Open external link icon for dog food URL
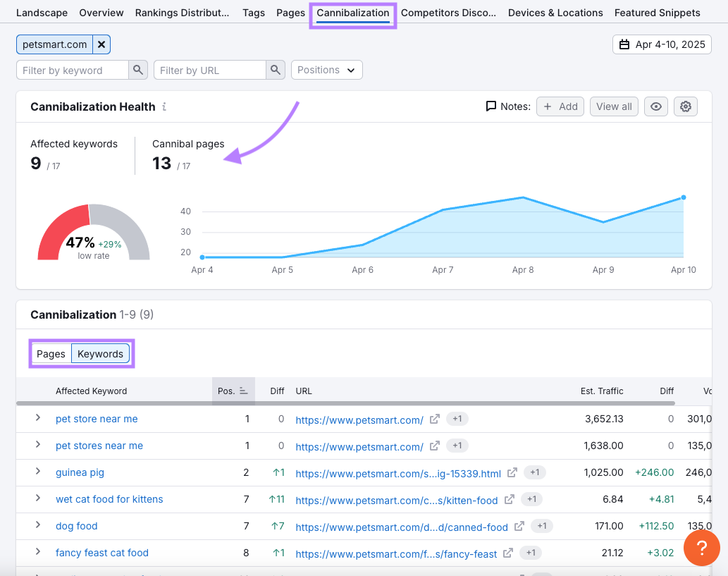 pyautogui.click(x=519, y=526)
